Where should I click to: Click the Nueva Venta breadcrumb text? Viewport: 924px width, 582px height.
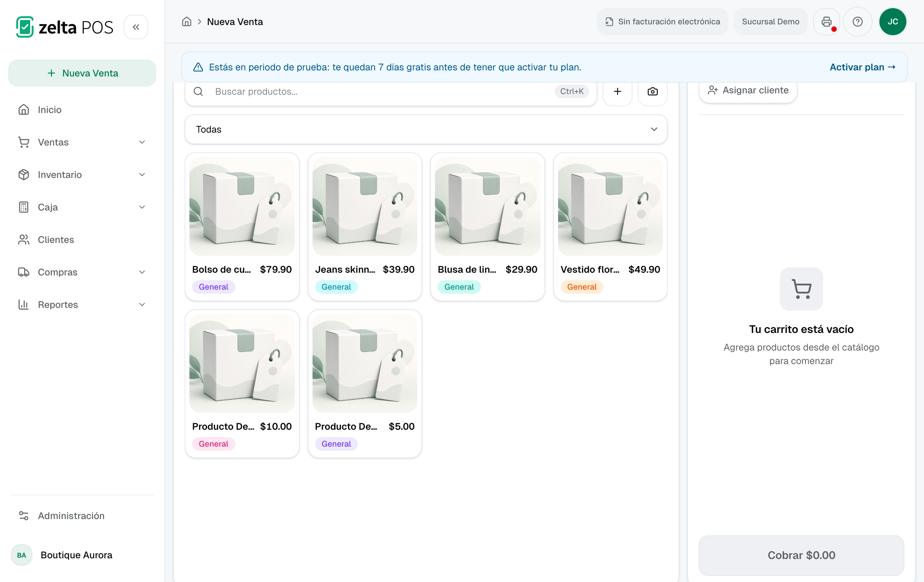click(235, 22)
